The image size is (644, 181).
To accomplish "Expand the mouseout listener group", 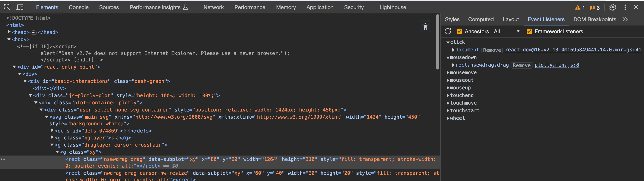I will (448, 80).
